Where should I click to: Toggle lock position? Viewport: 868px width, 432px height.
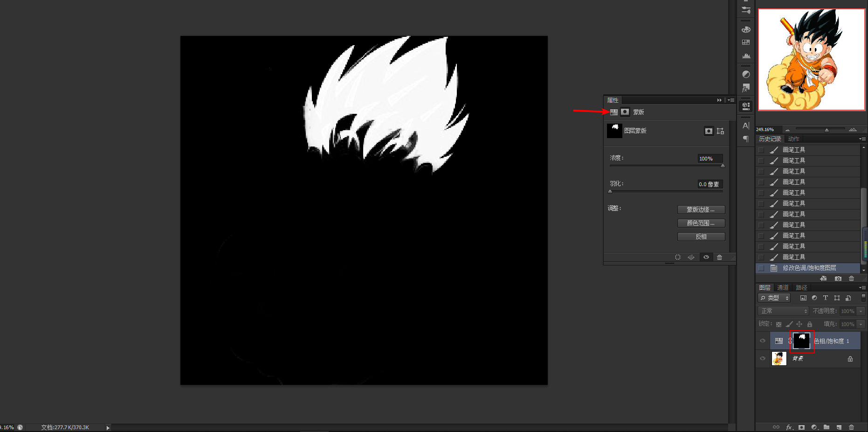[799, 324]
